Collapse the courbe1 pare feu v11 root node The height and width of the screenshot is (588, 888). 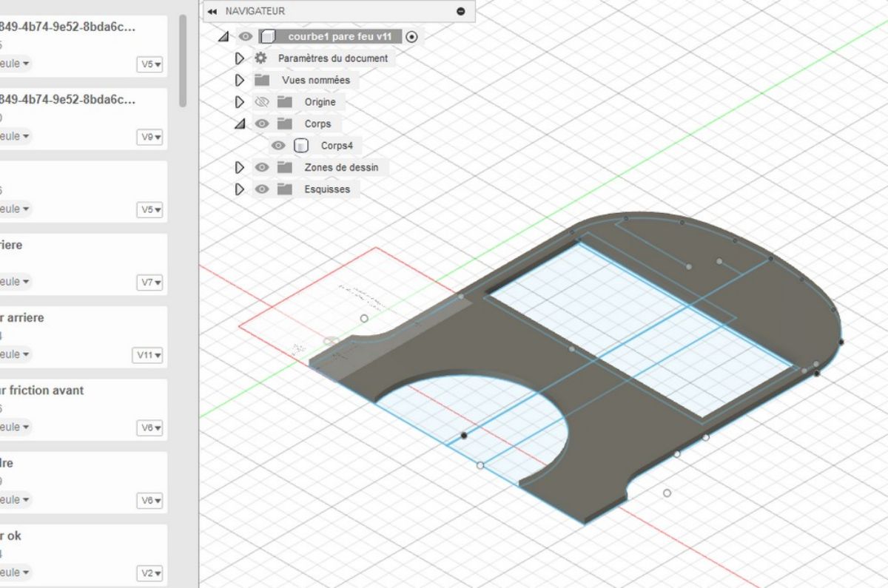click(223, 36)
